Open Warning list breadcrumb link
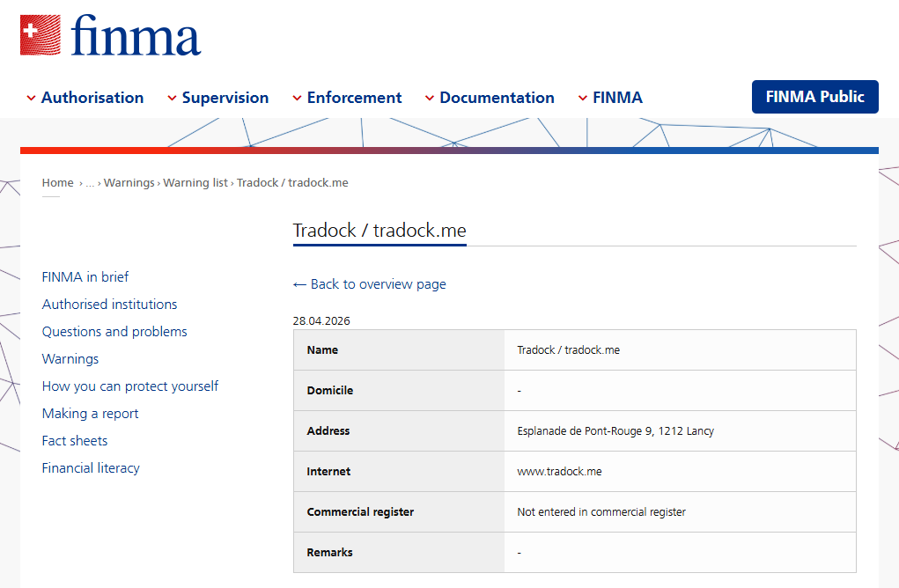This screenshot has width=899, height=588. pos(195,183)
